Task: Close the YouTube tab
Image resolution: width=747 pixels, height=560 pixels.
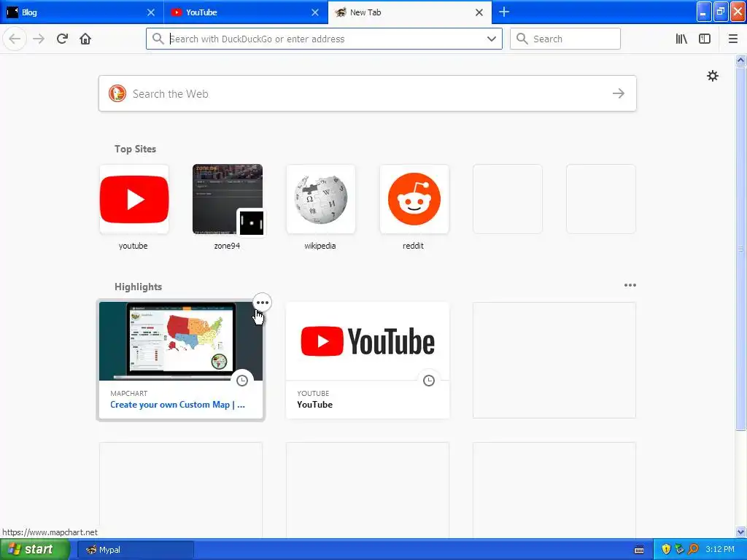Action: 315,12
